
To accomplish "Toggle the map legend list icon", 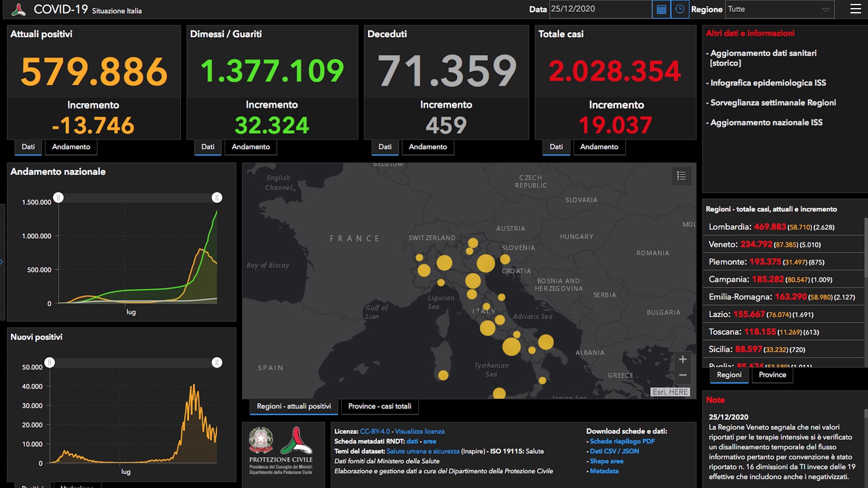I will (681, 176).
